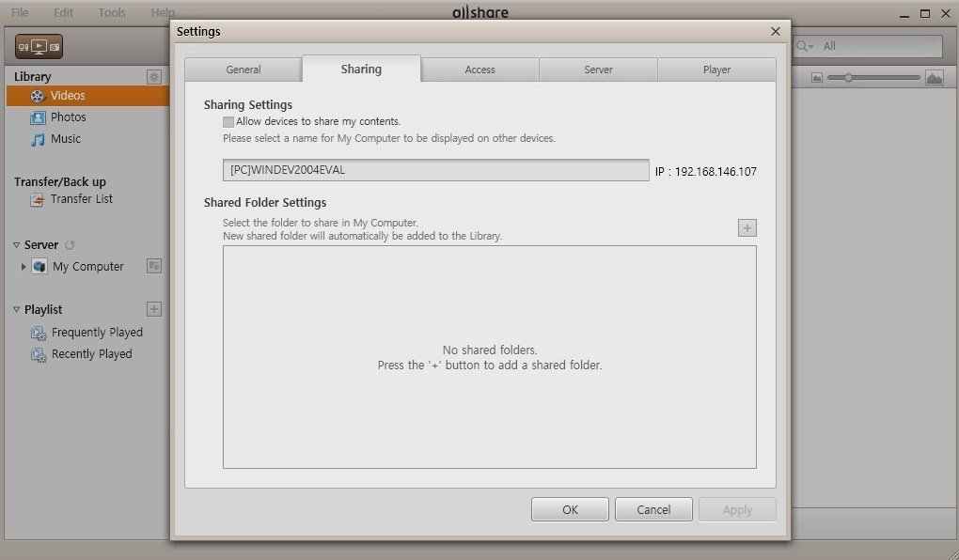The height and width of the screenshot is (560, 959).
Task: Click the Cancel button
Action: pyautogui.click(x=653, y=509)
